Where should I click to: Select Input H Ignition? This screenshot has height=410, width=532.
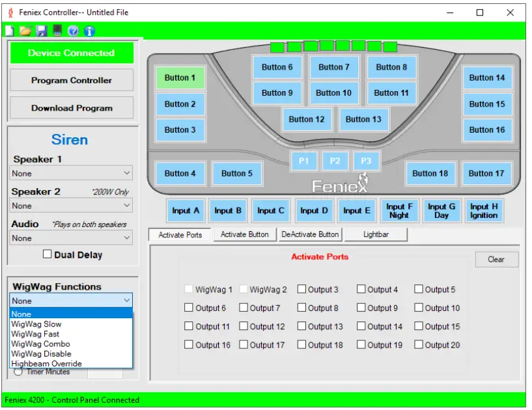tap(484, 211)
